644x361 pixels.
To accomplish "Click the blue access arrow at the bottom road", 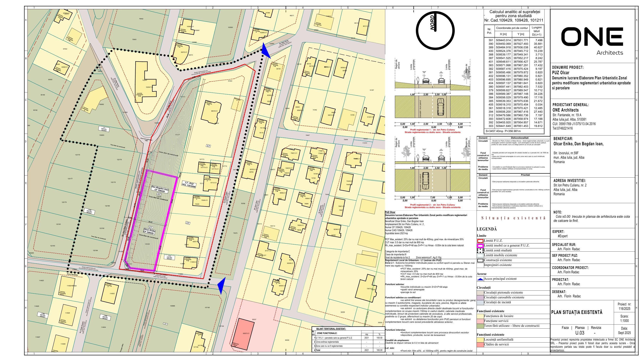I will click(x=221, y=285).
